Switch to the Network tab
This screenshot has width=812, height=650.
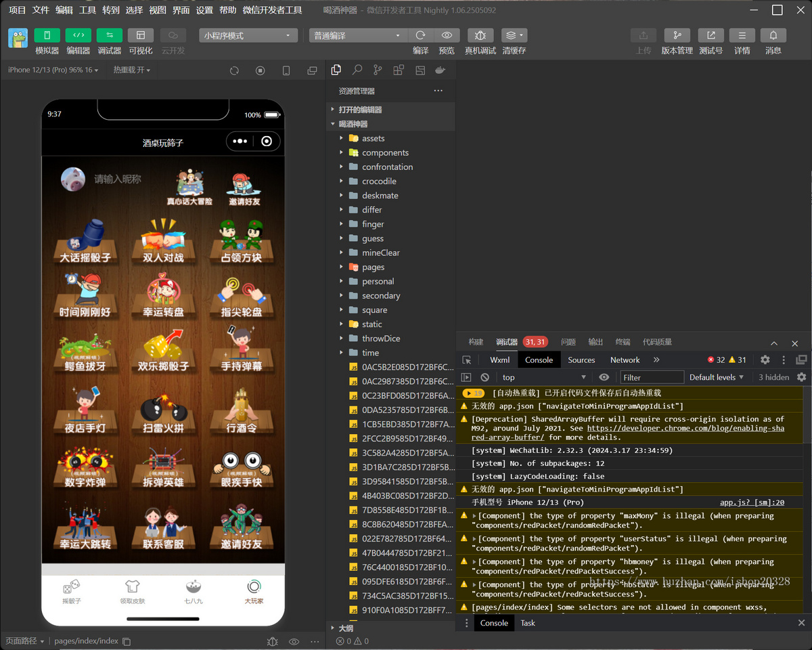pos(625,360)
